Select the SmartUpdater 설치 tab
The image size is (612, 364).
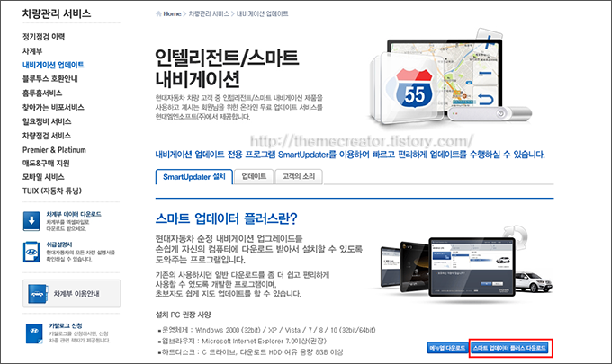click(x=194, y=177)
